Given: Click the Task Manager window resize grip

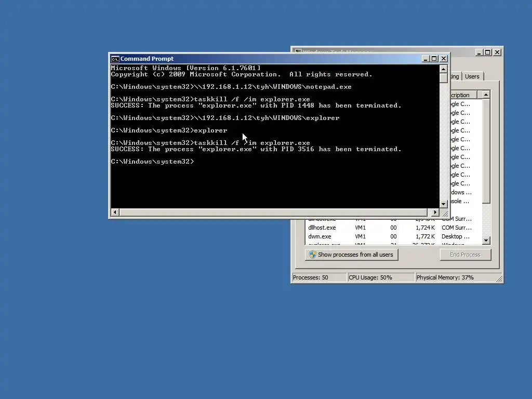Looking at the screenshot, I should tap(499, 279).
